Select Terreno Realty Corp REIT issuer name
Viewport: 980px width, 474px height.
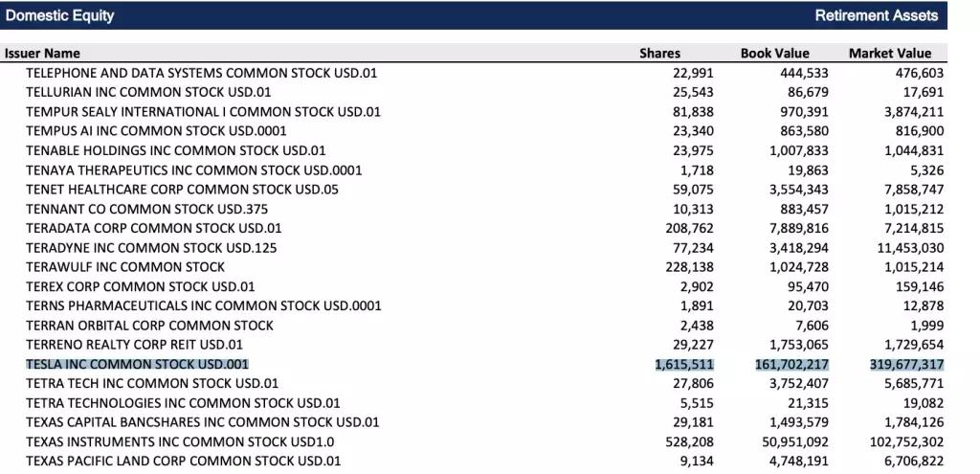[x=135, y=345]
